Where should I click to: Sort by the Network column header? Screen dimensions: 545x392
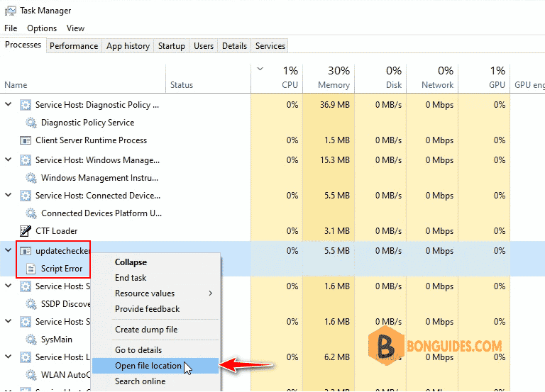tap(432, 79)
